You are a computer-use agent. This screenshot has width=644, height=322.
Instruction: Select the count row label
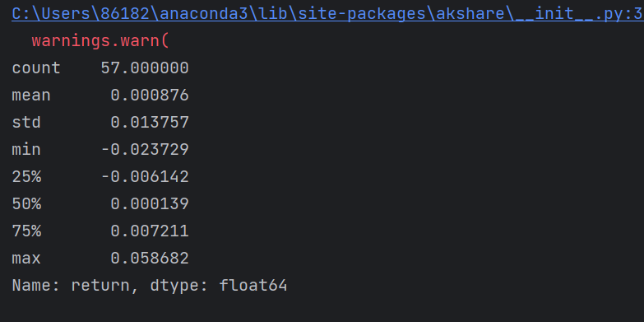point(36,68)
